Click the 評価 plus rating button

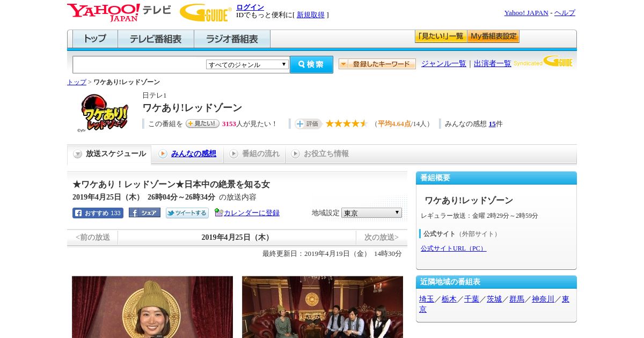[308, 124]
